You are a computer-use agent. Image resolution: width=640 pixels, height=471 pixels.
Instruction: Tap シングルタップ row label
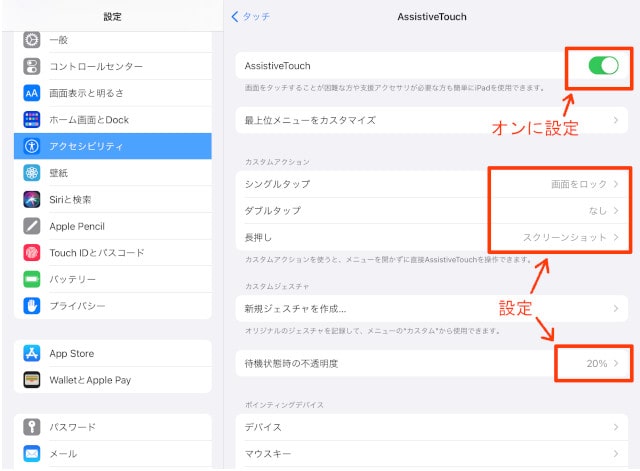click(x=277, y=184)
